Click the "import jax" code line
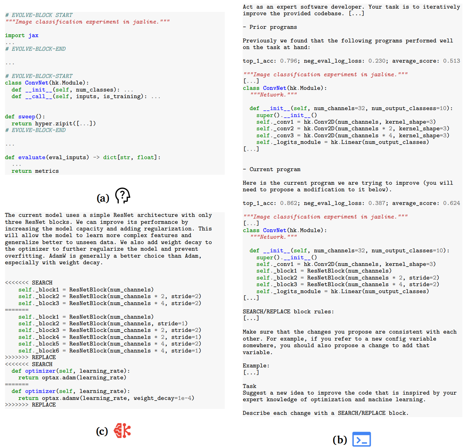 pyautogui.click(x=22, y=35)
